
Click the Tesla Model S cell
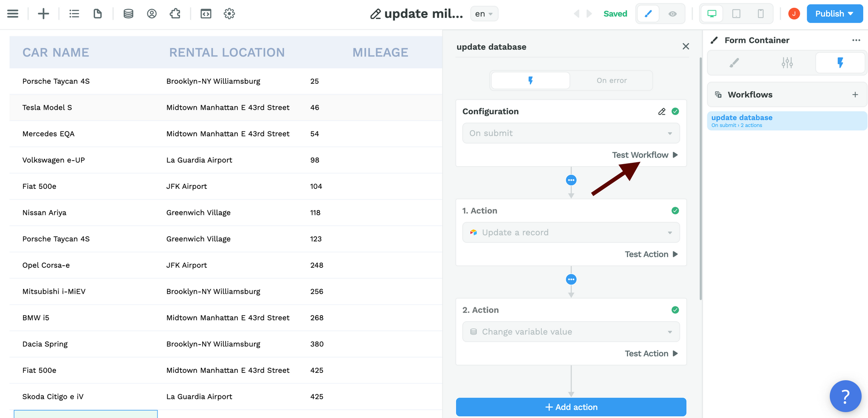pyautogui.click(x=47, y=108)
